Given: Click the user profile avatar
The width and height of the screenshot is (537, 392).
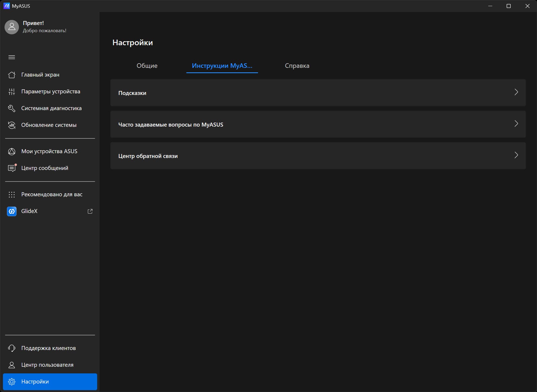Looking at the screenshot, I should (12, 27).
